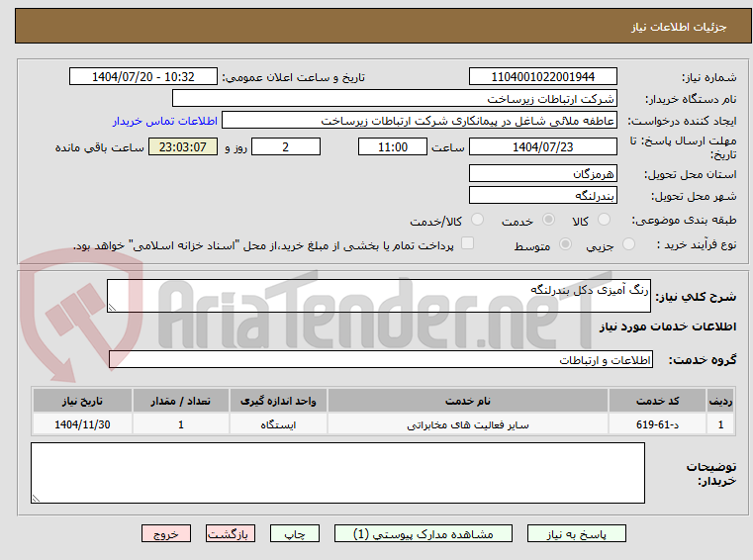Click the چاپ print button
This screenshot has width=753, height=560.
pos(295,533)
